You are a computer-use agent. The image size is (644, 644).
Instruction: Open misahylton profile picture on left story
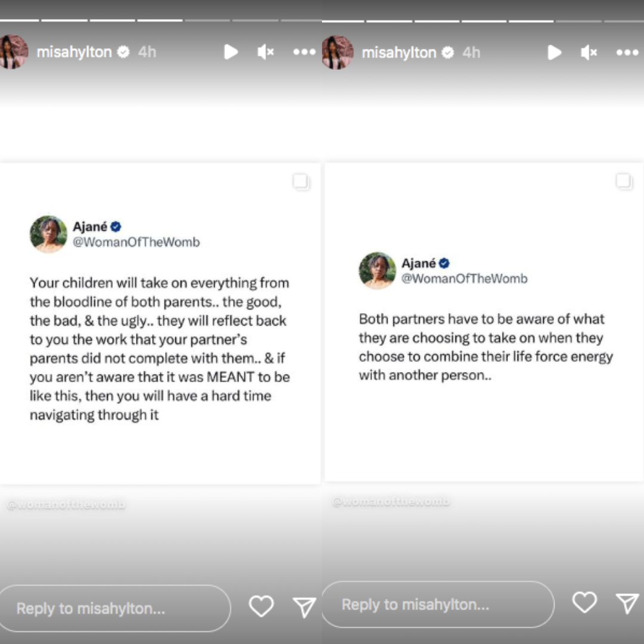pos(14,52)
